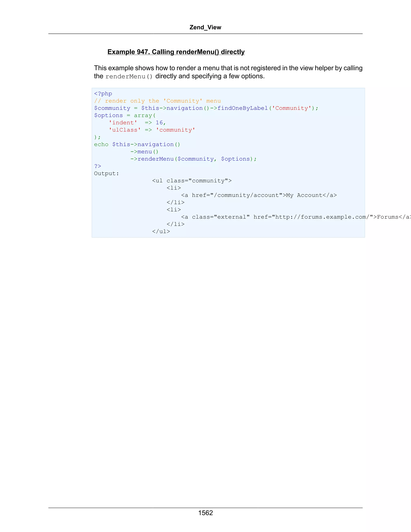Click the comment 'render only the Community menu'
Image resolution: width=411 pixels, height=532 pixels.
tap(157, 101)
